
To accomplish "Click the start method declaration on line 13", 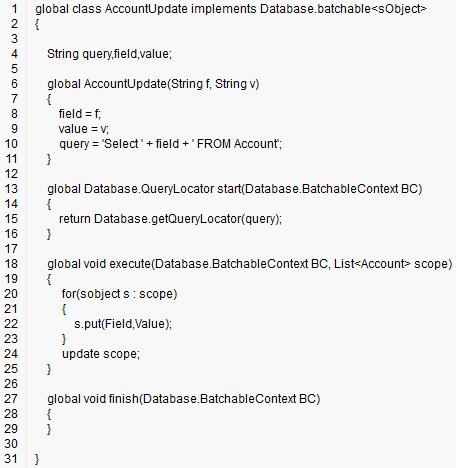I will [x=235, y=189].
